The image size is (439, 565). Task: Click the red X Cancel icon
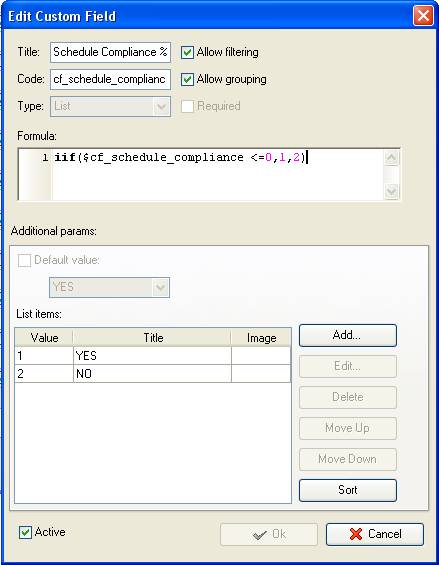[356, 534]
